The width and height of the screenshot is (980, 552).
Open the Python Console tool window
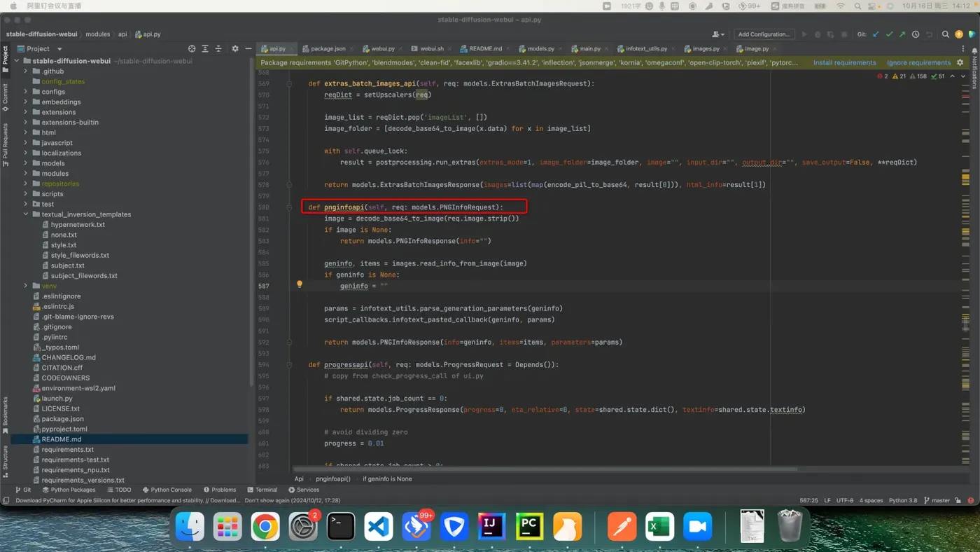(x=167, y=490)
